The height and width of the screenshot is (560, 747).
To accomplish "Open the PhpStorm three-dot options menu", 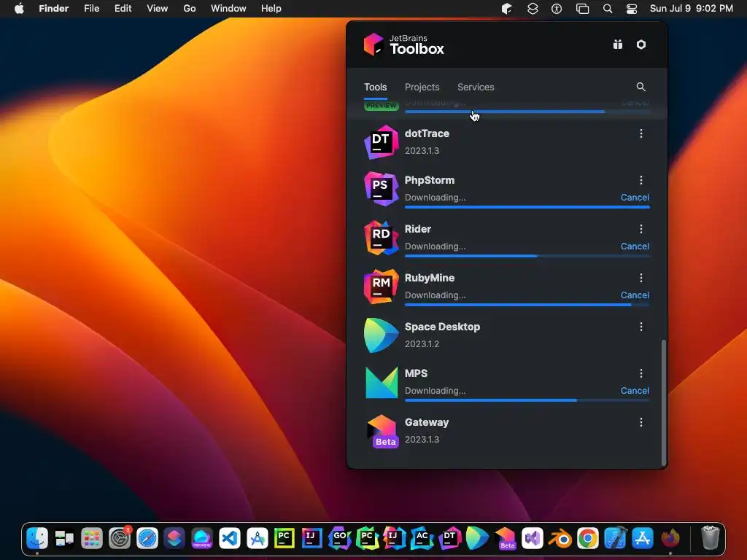I will (641, 180).
